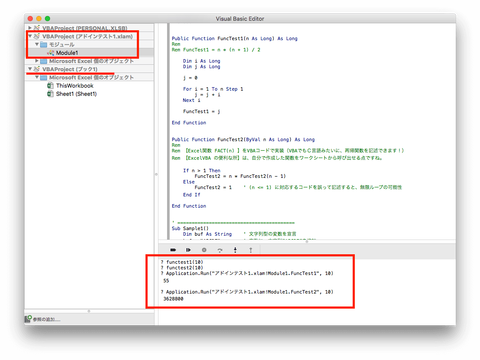Click the モジュール folder icon
Image resolution: width=480 pixels, height=360 pixels.
tap(44, 44)
